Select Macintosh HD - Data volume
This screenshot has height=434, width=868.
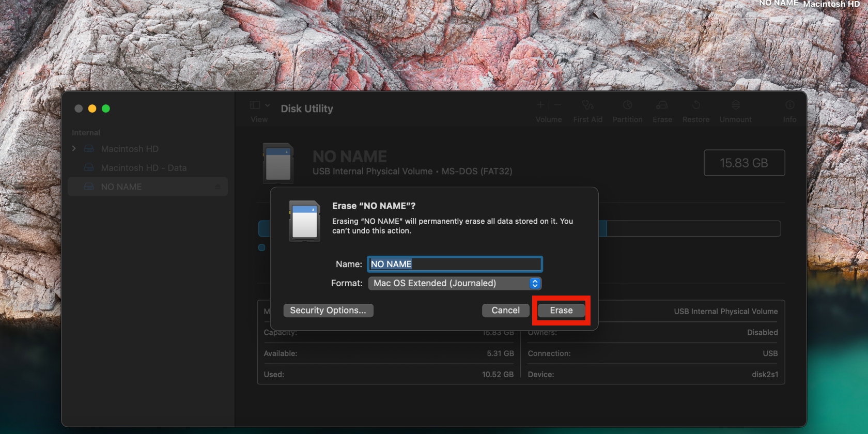pos(144,168)
